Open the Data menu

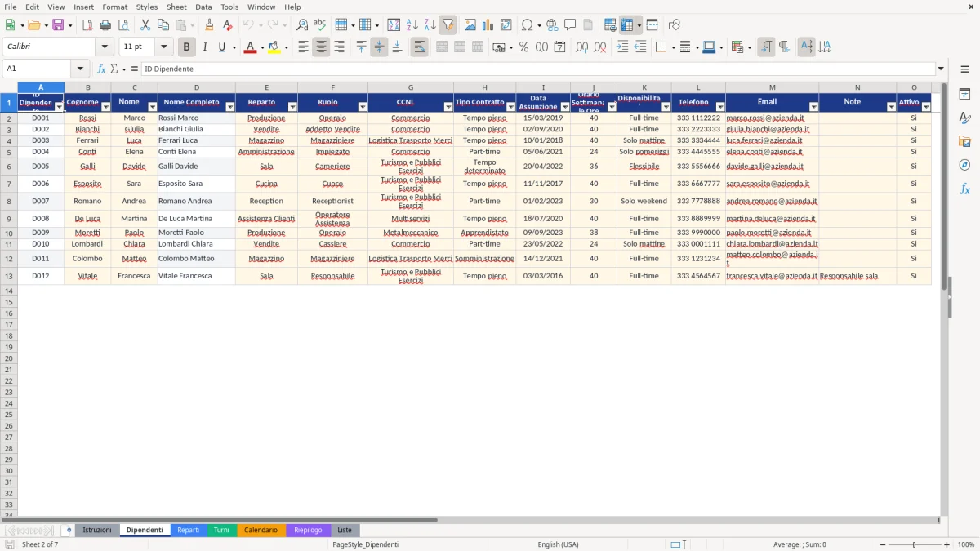203,7
